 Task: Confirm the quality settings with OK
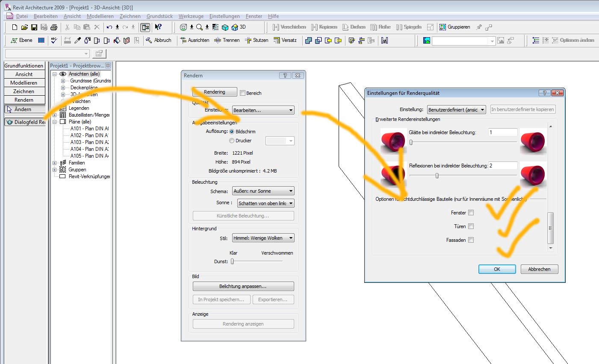(497, 269)
